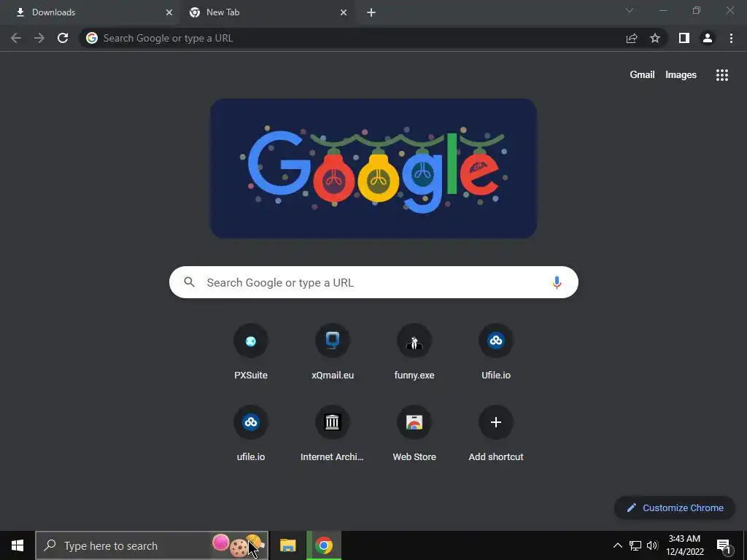Viewport: 747px width, 560px height.
Task: Open the side panel
Action: [x=684, y=38]
